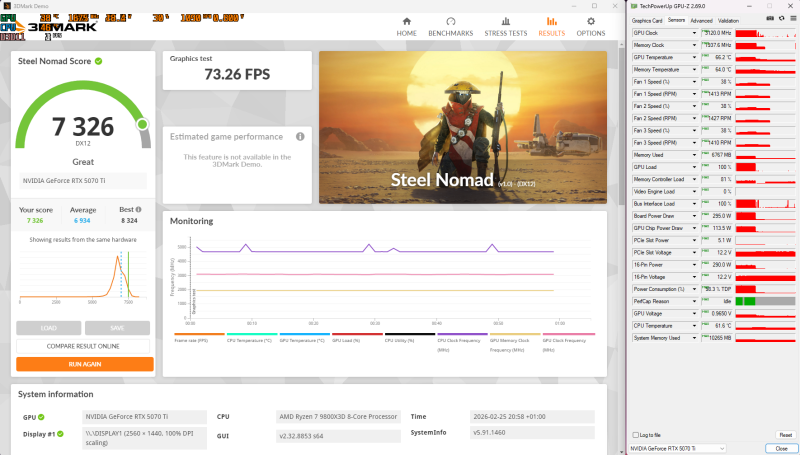Image resolution: width=800 pixels, height=455 pixels.
Task: Toggle GPU Memory Clock Frequency legend
Action: pyautogui.click(x=515, y=342)
